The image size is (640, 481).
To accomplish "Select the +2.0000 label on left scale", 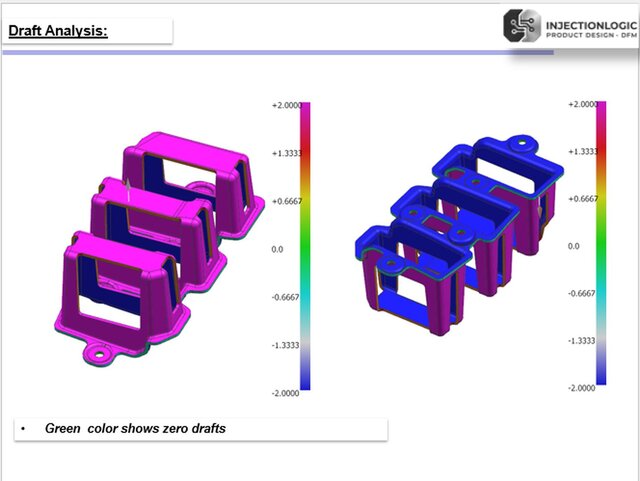I will coord(285,105).
